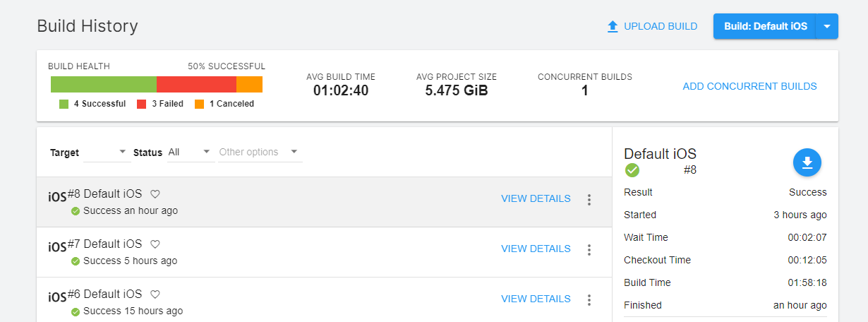Open the three-dot menu for build #8

589,200
